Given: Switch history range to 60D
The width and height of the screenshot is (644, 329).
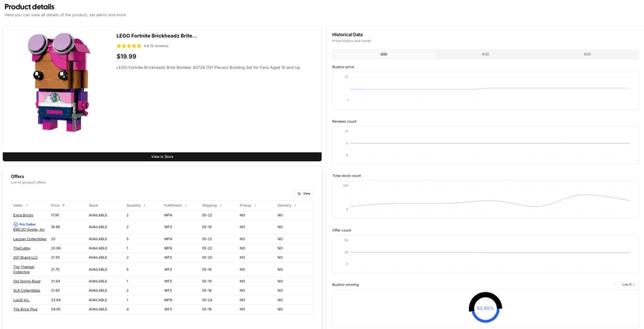Looking at the screenshot, I should point(485,54).
